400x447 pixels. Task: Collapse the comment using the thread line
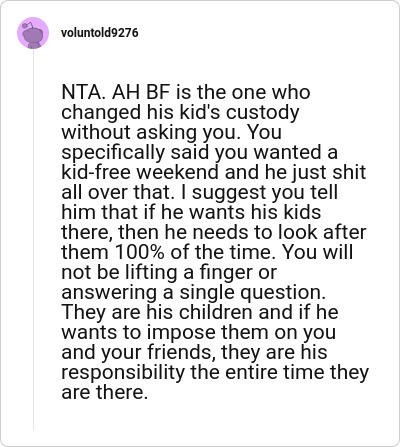pyautogui.click(x=33, y=240)
